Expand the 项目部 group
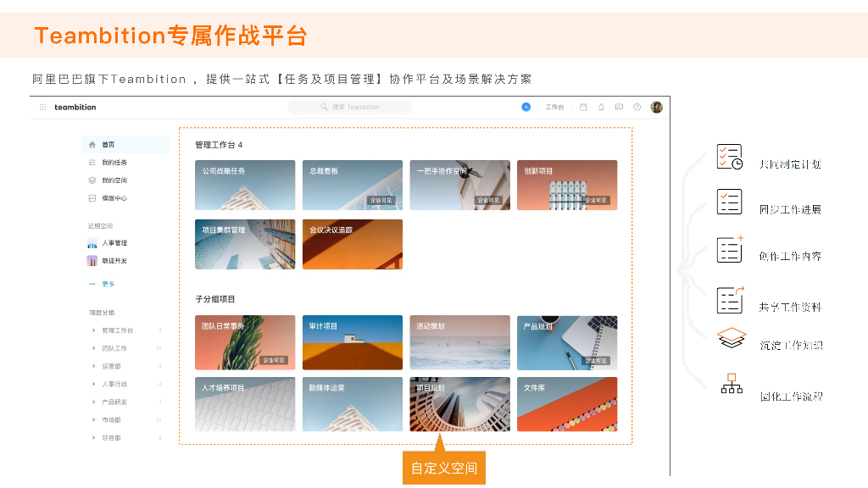This screenshot has height=488, width=868. click(93, 438)
